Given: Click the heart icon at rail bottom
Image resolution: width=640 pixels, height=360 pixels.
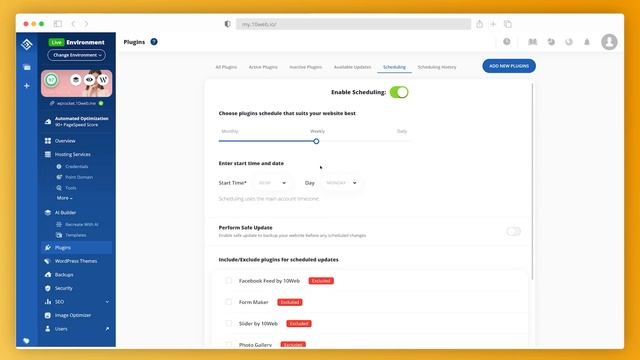Looking at the screenshot, I should tap(27, 341).
